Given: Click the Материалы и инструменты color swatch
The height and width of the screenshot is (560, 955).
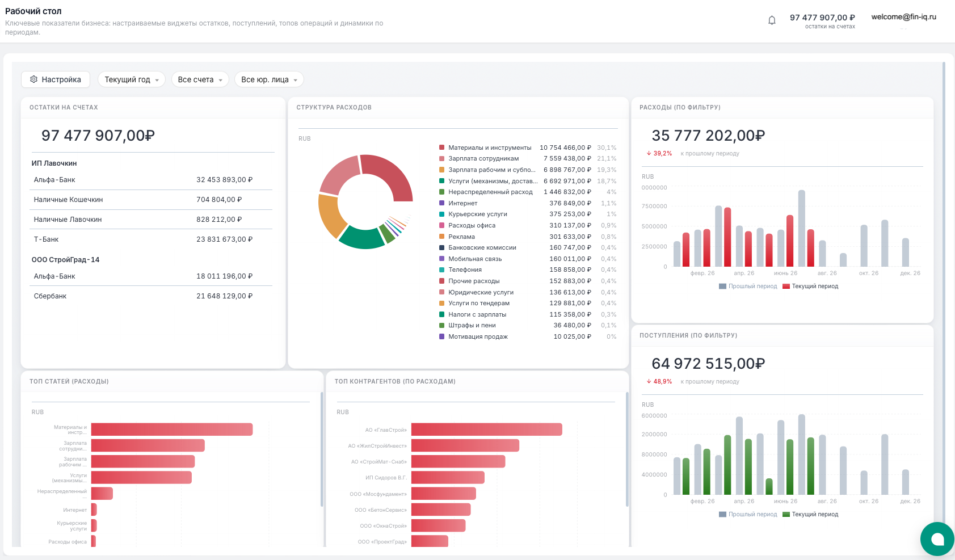Looking at the screenshot, I should pos(441,148).
